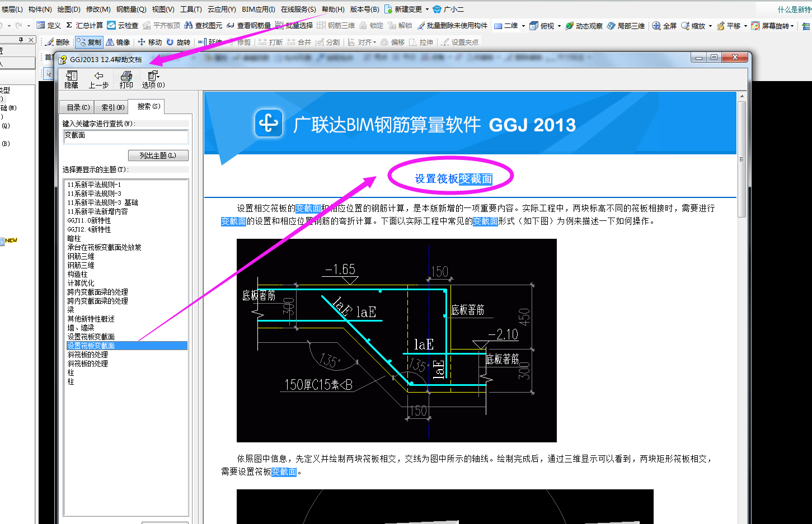Switch to the 目录(C) tab
812x524 pixels.
78,107
